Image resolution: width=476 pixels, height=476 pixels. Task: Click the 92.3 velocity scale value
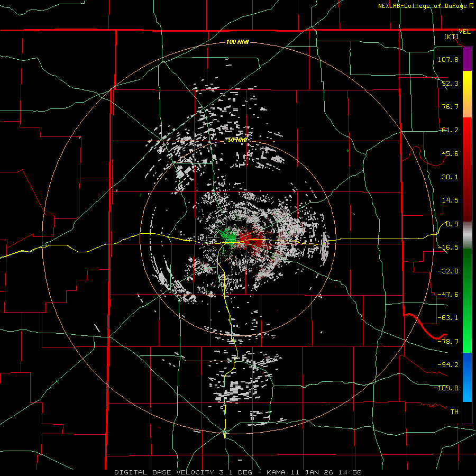click(x=450, y=83)
